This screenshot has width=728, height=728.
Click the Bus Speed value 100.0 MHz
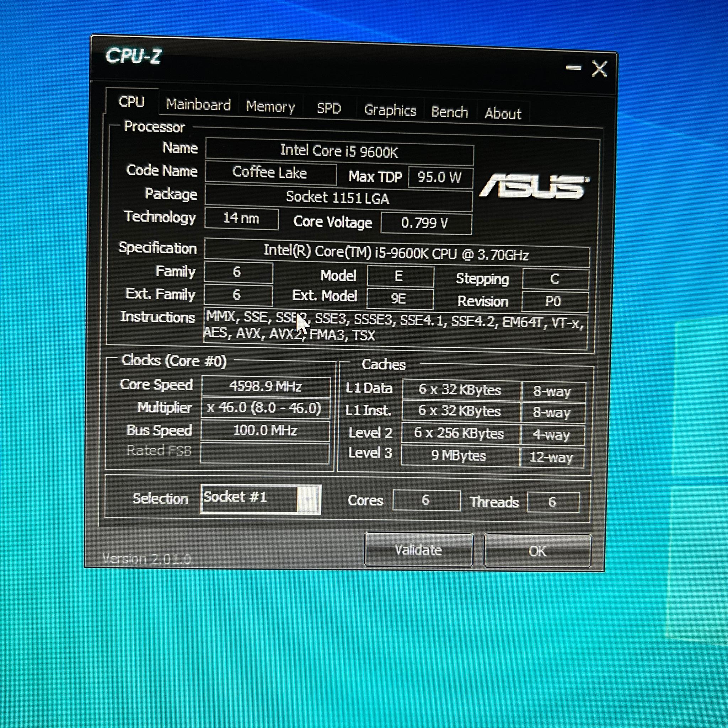click(265, 430)
